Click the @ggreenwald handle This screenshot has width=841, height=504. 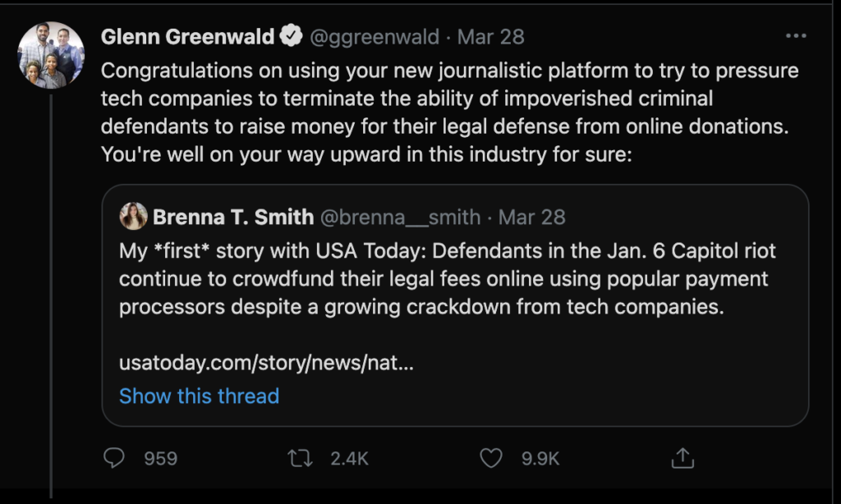click(375, 37)
